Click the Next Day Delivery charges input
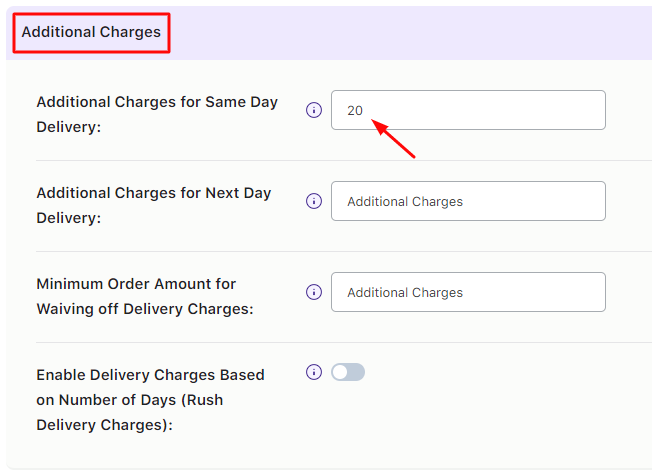The height and width of the screenshot is (475, 652). tap(468, 201)
